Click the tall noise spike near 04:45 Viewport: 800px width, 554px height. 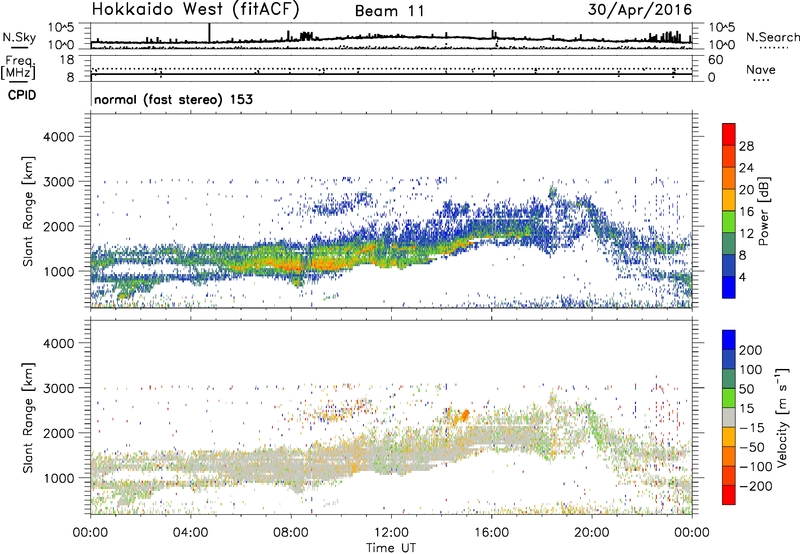tap(209, 33)
